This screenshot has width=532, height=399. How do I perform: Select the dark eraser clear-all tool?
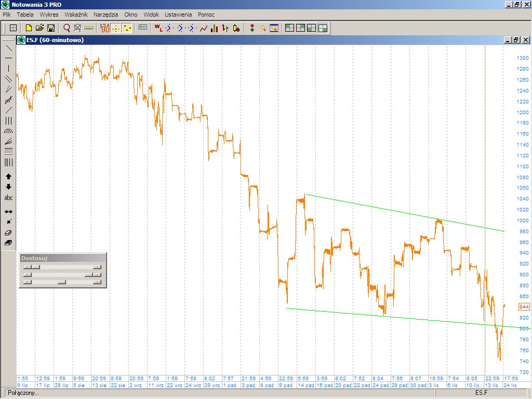(8, 243)
